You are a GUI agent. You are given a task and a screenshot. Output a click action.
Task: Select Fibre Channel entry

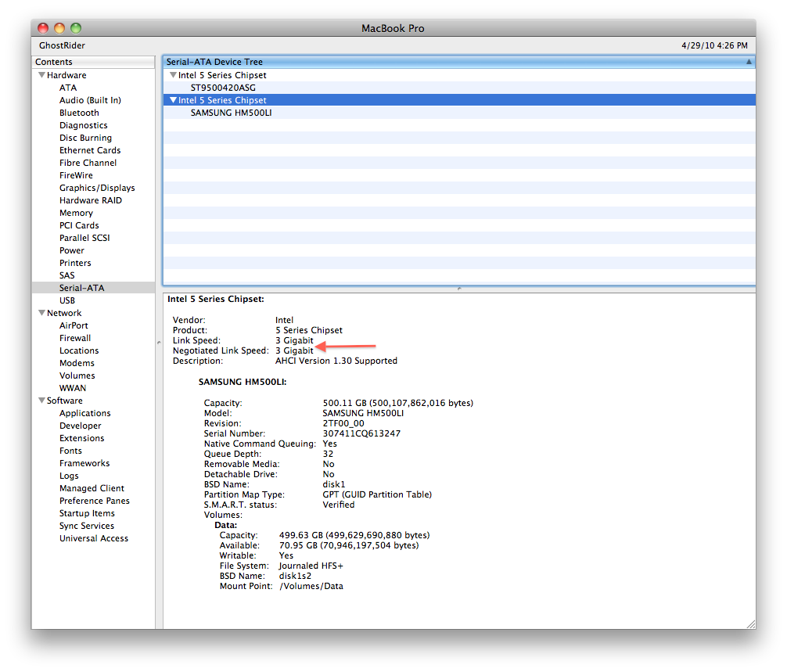pyautogui.click(x=88, y=163)
